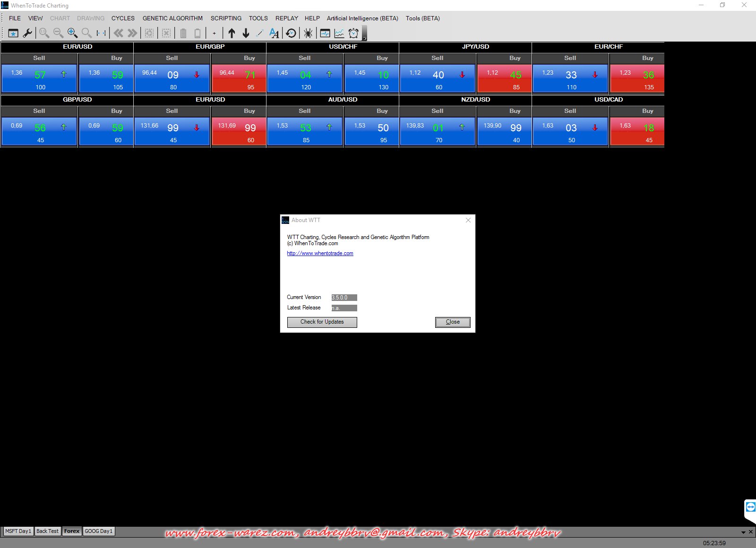Select the text annotation tool icon

pyautogui.click(x=274, y=33)
